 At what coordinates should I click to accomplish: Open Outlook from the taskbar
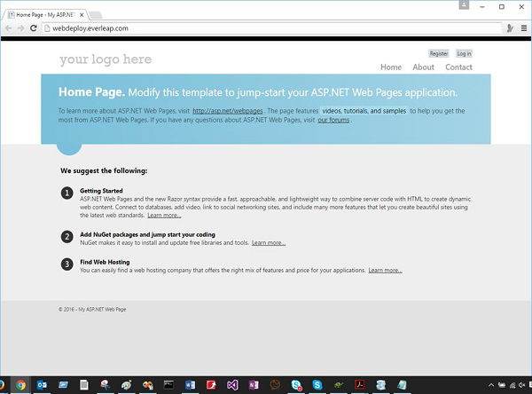point(42,385)
